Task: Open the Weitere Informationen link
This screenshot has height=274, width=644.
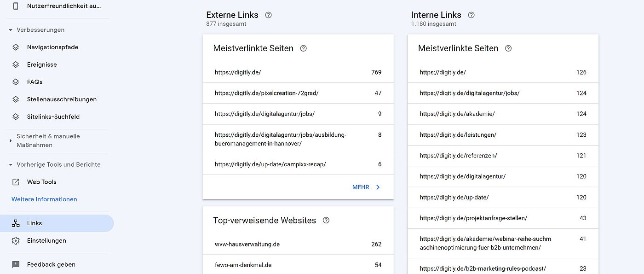Action: tap(44, 199)
